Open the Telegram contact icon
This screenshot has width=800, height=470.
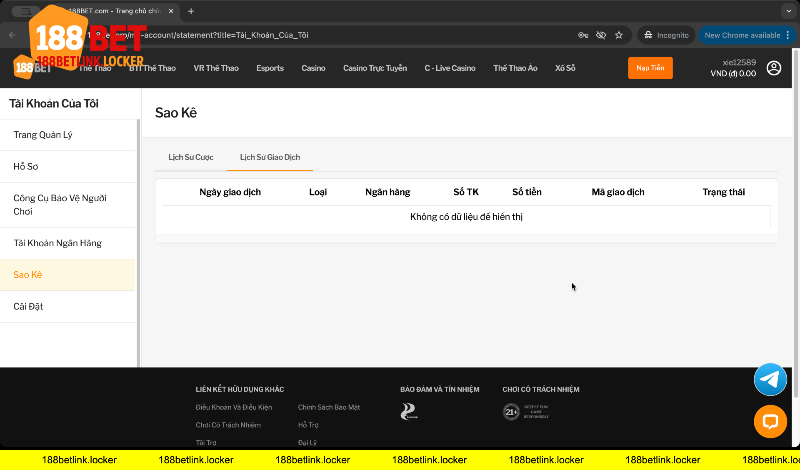tap(770, 379)
